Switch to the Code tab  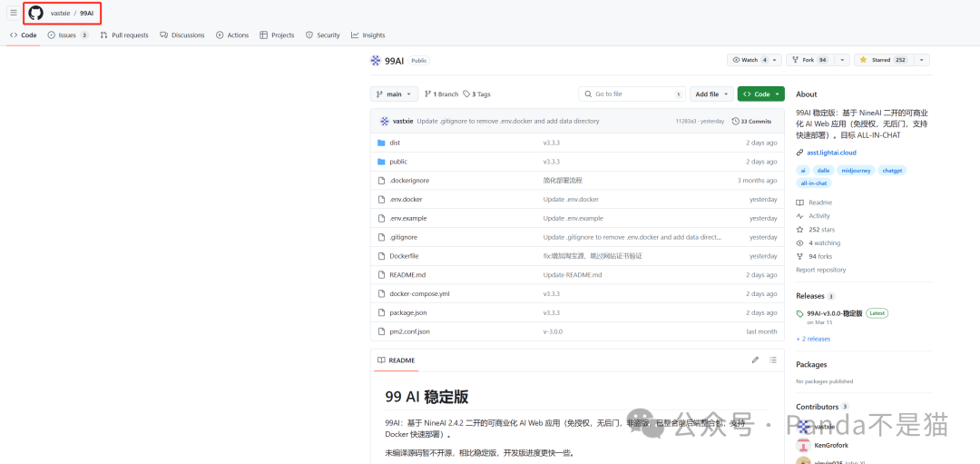coord(23,35)
